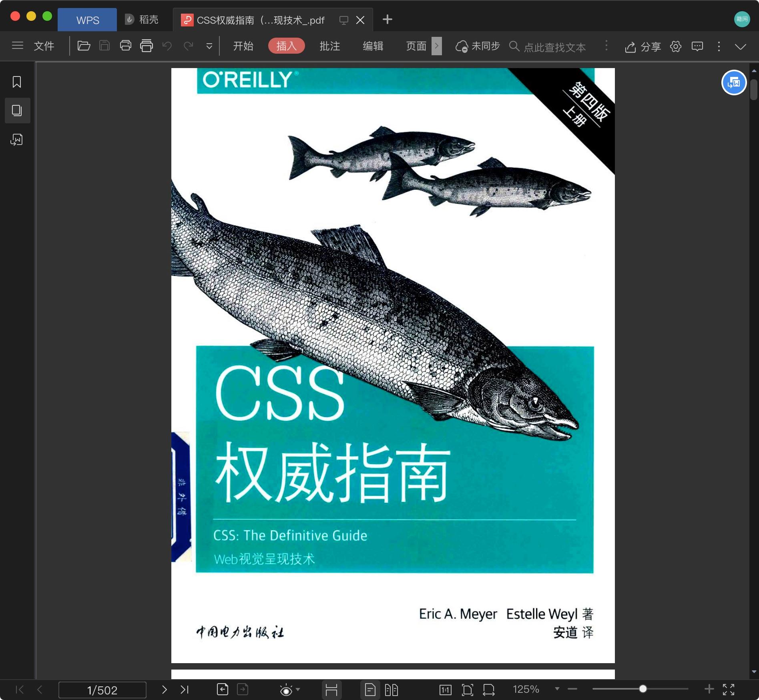Add a new tab with the plus button
Image resolution: width=759 pixels, height=700 pixels.
point(388,19)
